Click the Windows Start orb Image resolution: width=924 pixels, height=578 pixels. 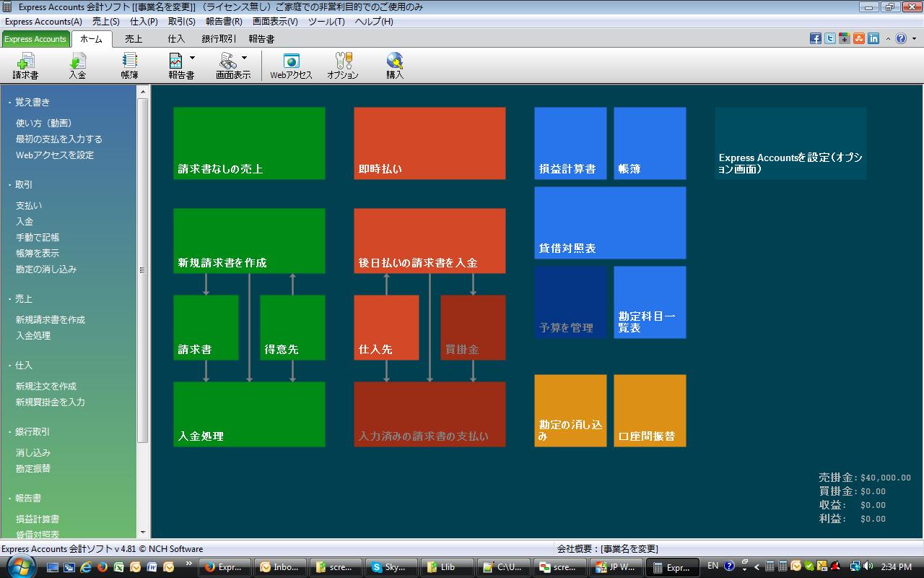(19, 566)
